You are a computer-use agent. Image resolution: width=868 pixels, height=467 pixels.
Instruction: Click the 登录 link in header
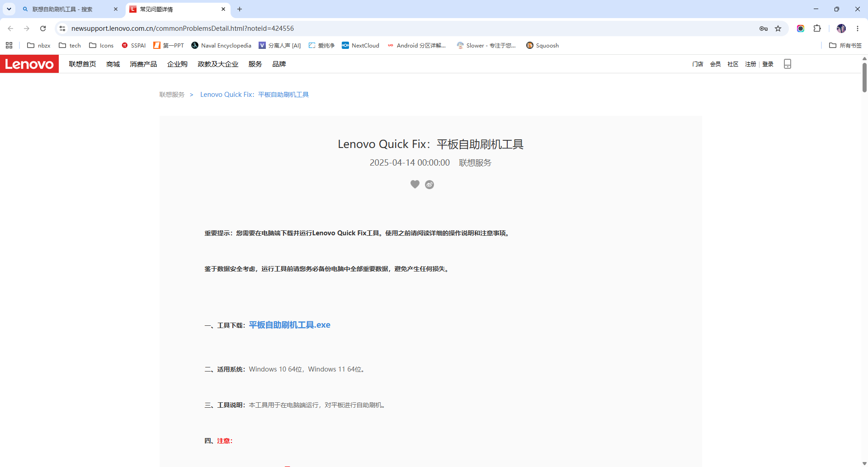tap(768, 64)
